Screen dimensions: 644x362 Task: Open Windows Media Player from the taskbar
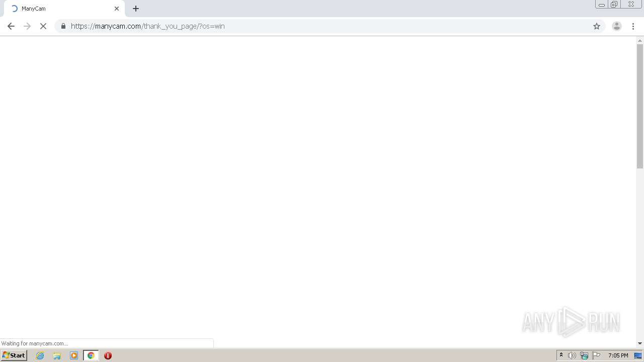pyautogui.click(x=74, y=355)
